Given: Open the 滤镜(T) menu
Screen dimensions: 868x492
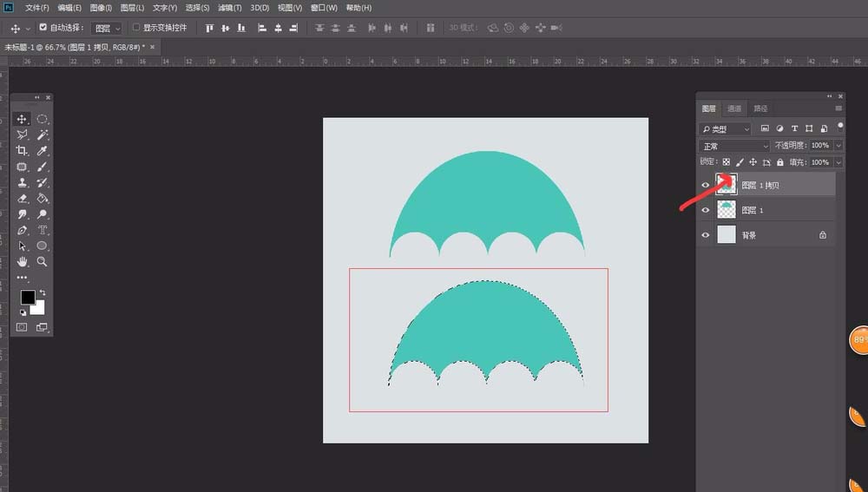Looking at the screenshot, I should [230, 8].
